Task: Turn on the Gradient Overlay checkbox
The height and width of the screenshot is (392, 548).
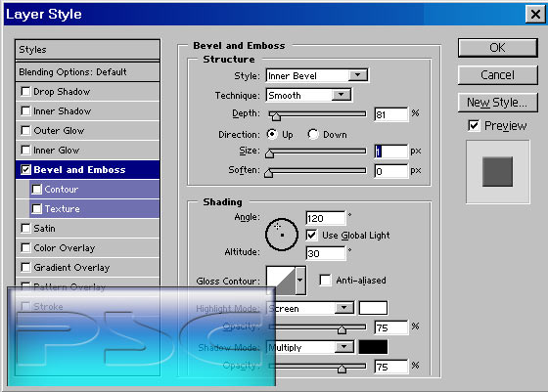Action: [x=25, y=268]
